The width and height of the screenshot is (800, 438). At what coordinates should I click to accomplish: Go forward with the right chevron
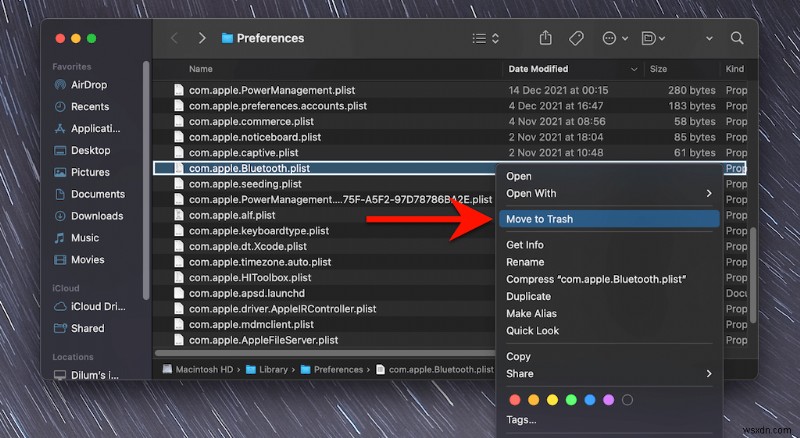click(202, 38)
